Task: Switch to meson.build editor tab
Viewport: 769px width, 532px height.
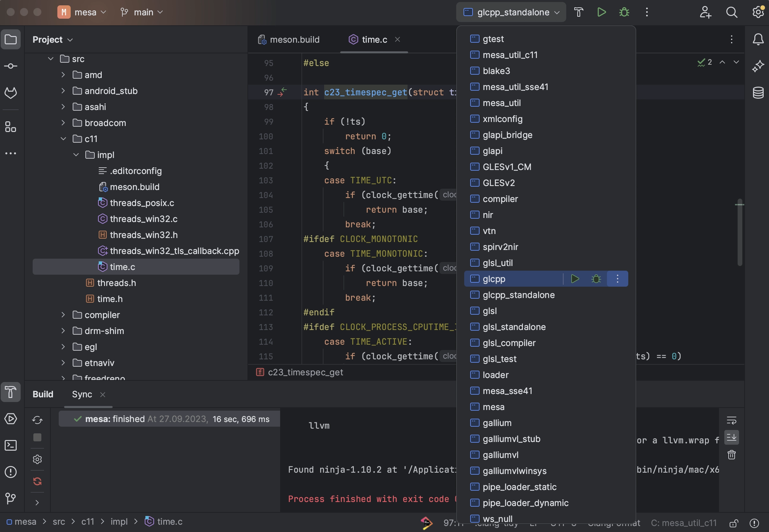Action: pyautogui.click(x=288, y=40)
